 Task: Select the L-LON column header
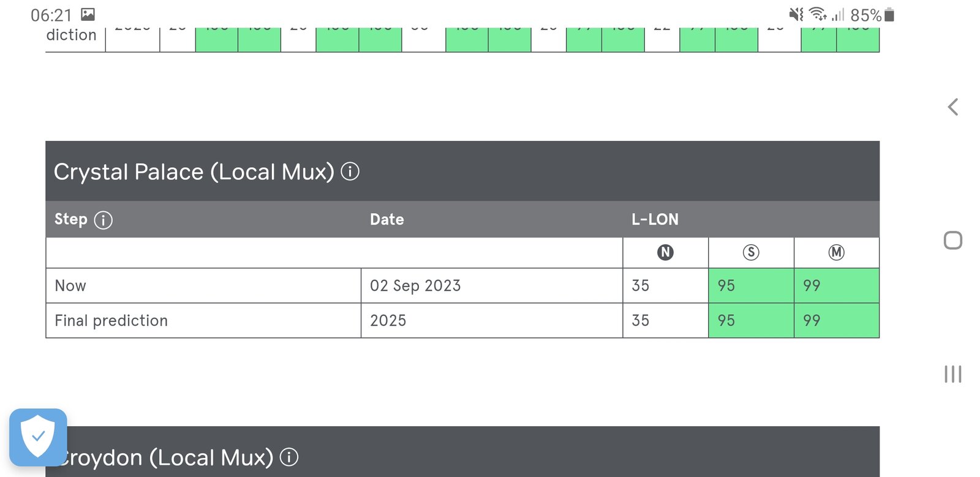coord(655,219)
